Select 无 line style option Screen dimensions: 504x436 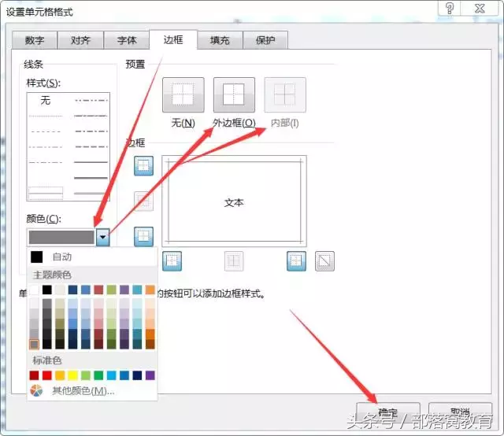[46, 100]
